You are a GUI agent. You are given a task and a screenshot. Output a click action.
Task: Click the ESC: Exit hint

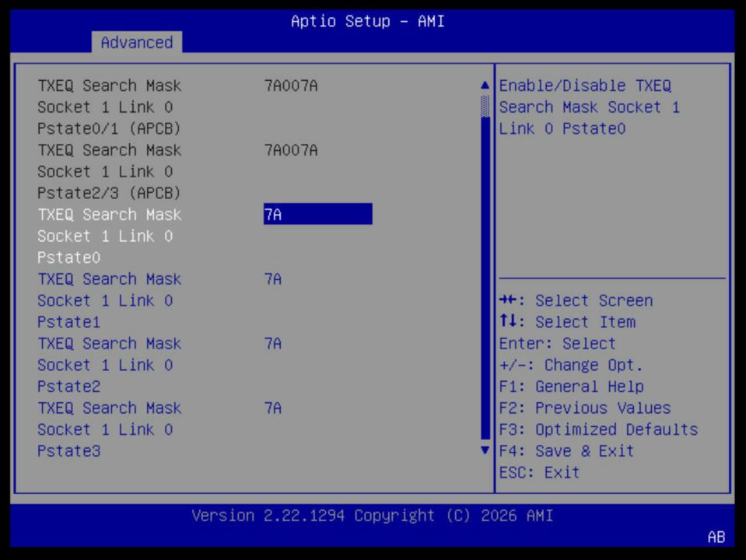tap(540, 472)
